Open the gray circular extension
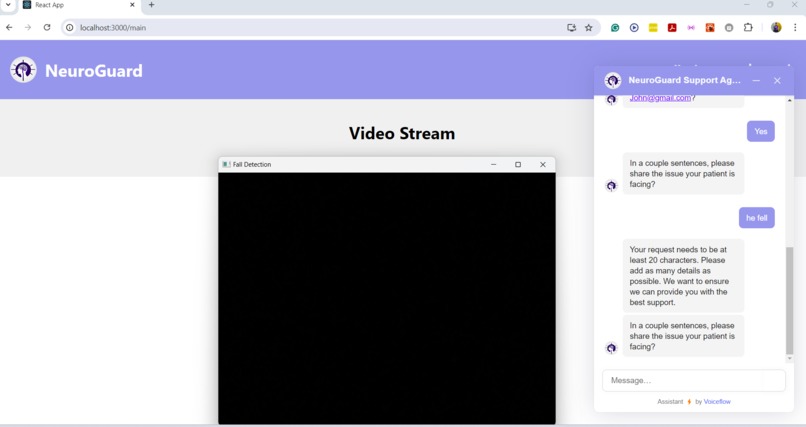 coord(729,28)
